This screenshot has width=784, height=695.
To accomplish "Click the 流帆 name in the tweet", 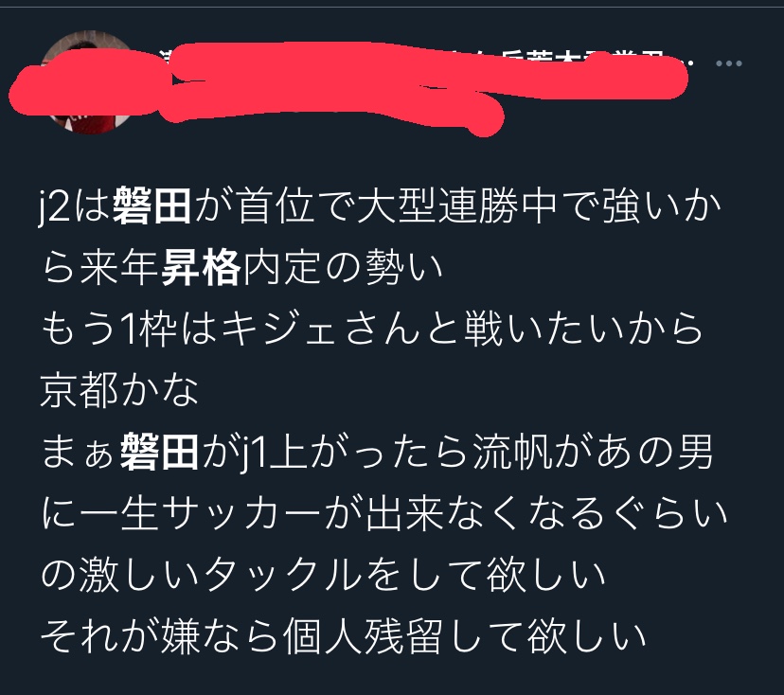I will (512, 452).
